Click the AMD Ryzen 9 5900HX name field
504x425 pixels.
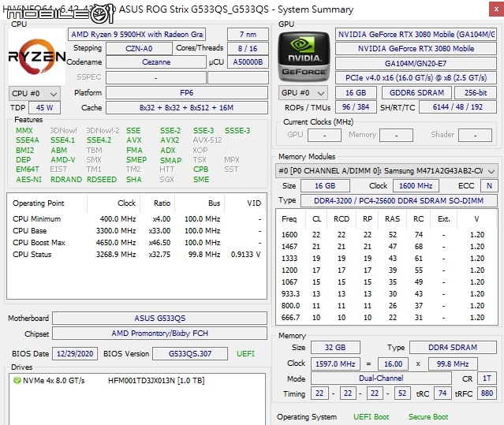click(137, 35)
